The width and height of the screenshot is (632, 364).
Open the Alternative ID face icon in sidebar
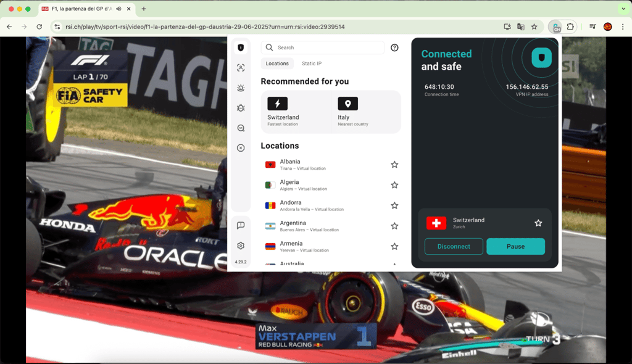(241, 68)
